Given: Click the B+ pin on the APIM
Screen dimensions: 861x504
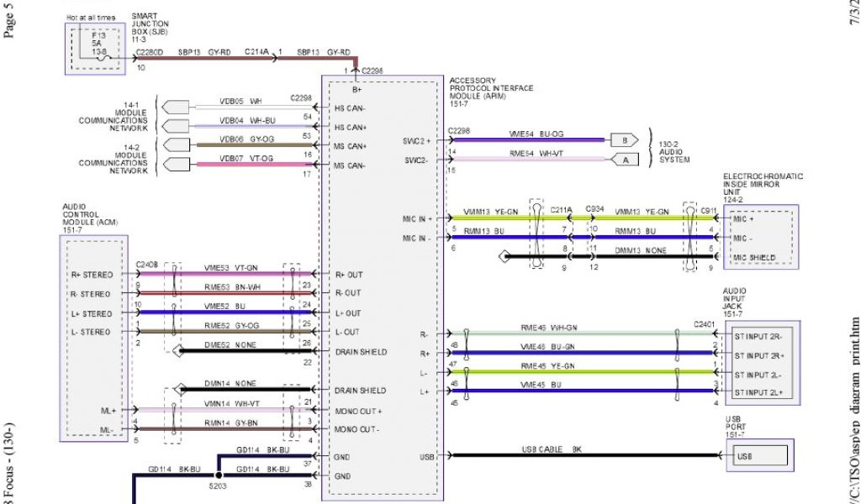Looking at the screenshot, I should coord(357,89).
